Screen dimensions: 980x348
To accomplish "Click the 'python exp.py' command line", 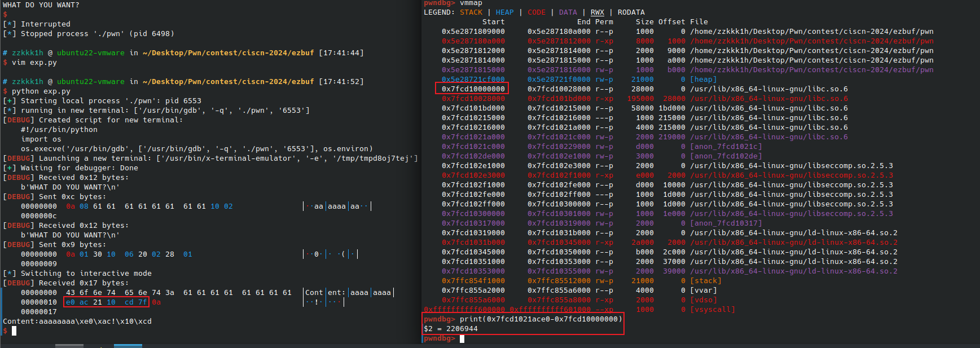I will pos(41,91).
